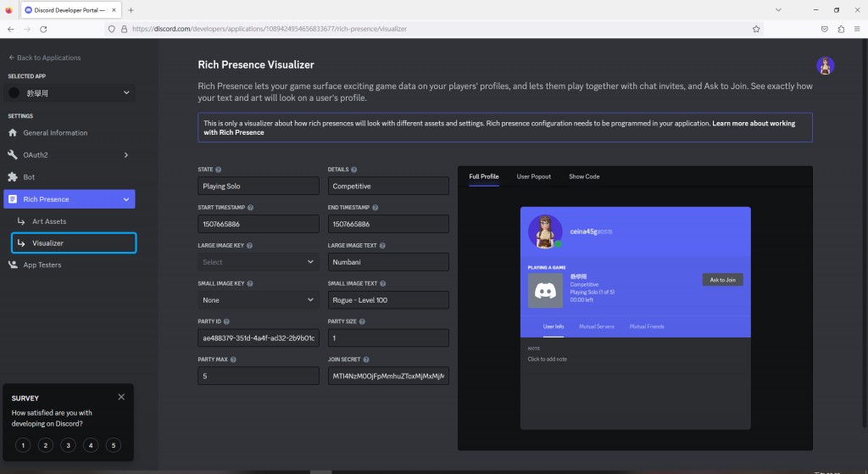Click the Details input with Competitive
868x474 pixels.
388,186
